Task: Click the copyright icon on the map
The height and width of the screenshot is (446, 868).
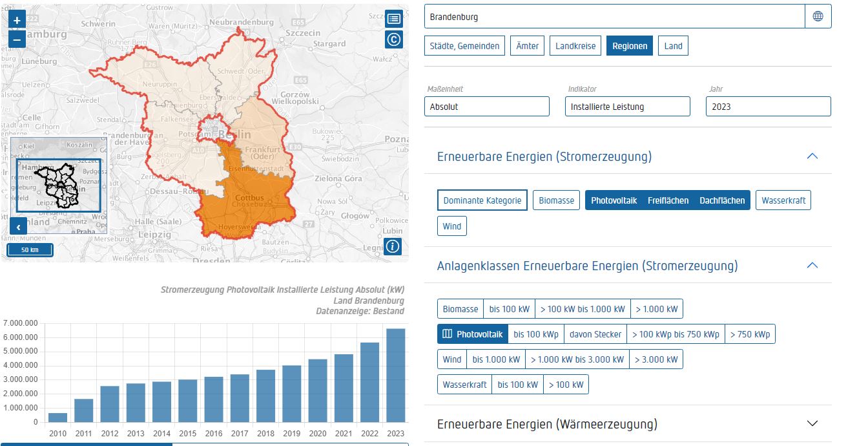Action: click(393, 39)
